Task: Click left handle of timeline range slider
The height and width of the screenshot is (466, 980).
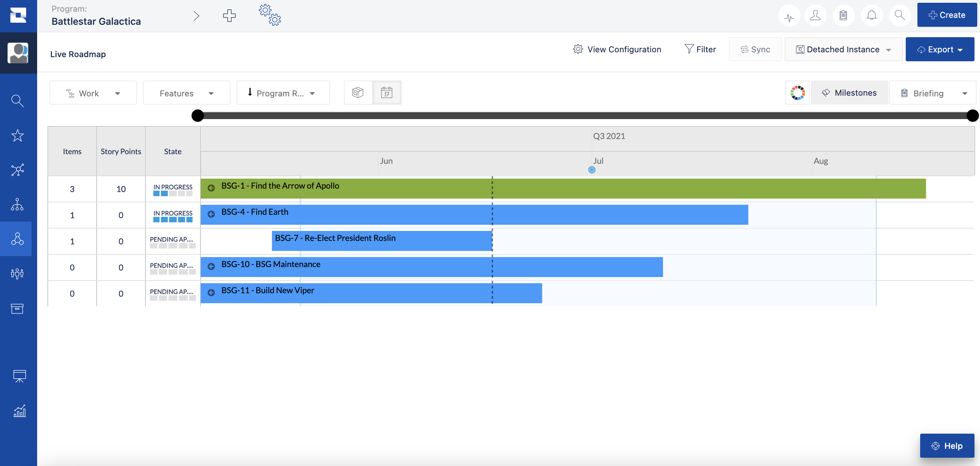Action: coord(197,116)
